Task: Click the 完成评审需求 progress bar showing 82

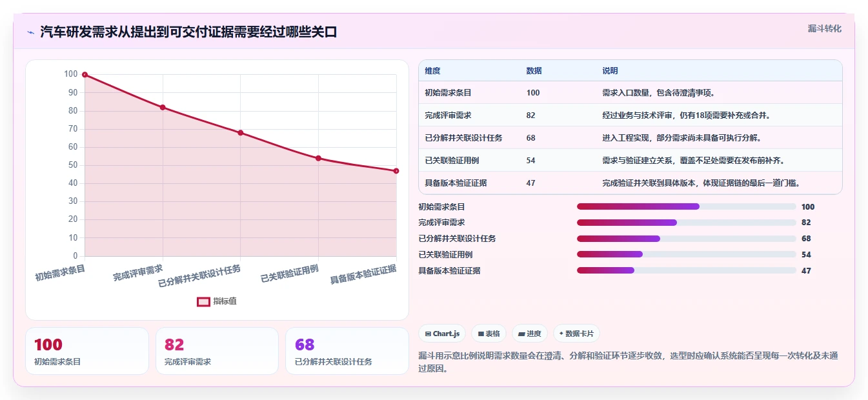Action: [686, 223]
